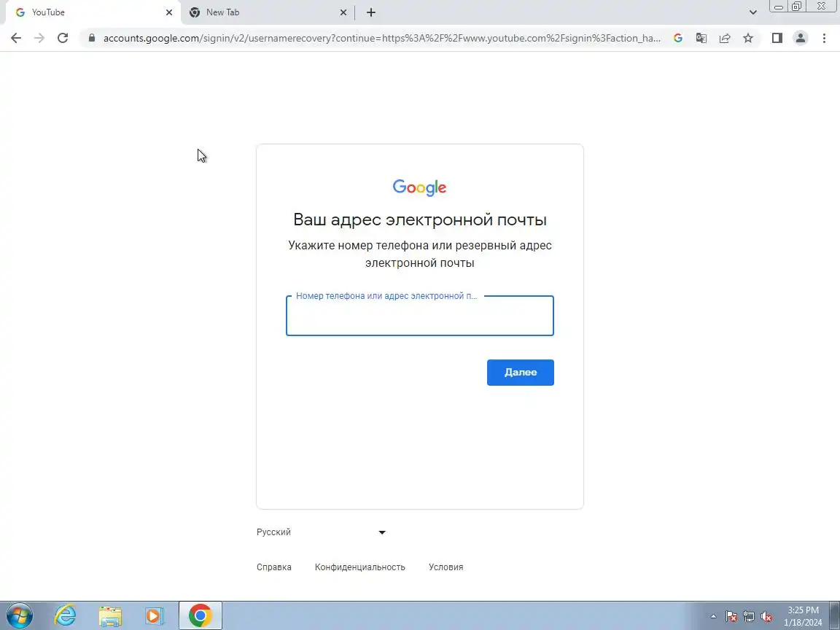
Task: Open File Explorer from taskbar
Action: 110,615
